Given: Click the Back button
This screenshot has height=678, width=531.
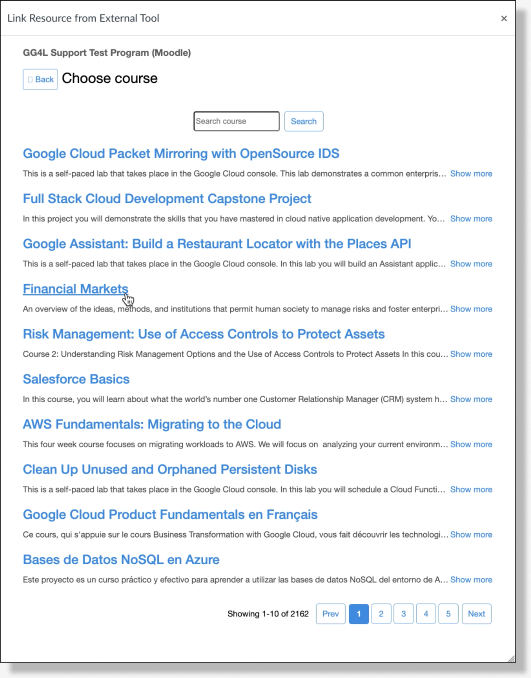Looking at the screenshot, I should [40, 80].
